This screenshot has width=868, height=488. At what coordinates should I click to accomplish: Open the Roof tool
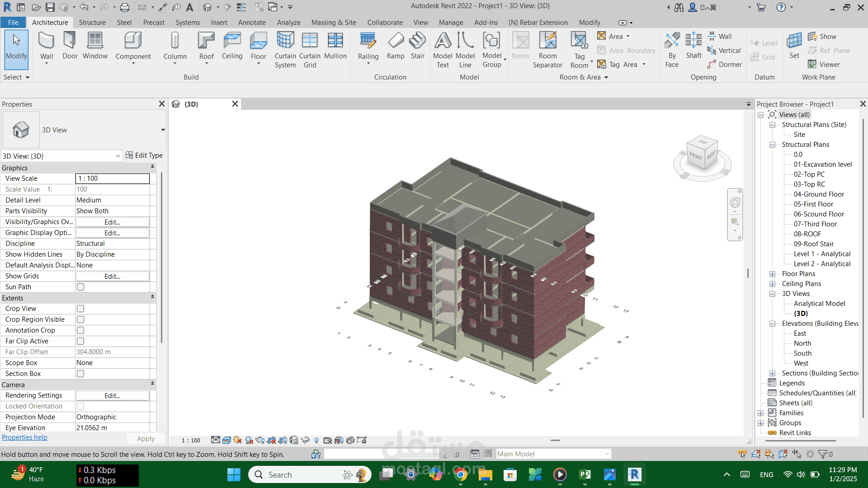(206, 46)
